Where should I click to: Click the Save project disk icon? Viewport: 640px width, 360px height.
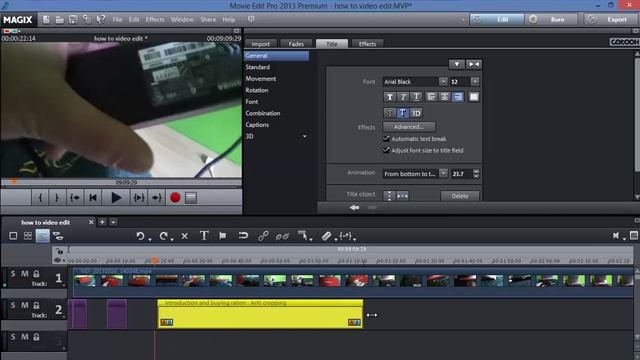coord(73,20)
